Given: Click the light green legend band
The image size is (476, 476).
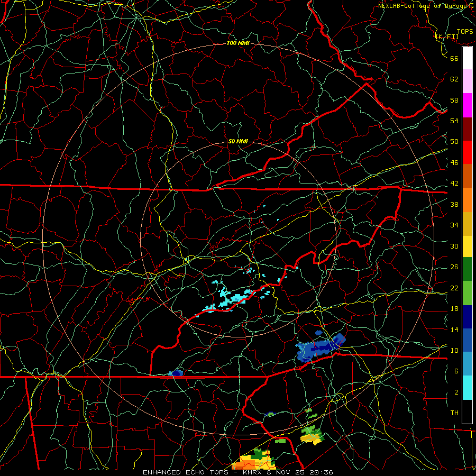Looking at the screenshot, I should click(x=467, y=292).
